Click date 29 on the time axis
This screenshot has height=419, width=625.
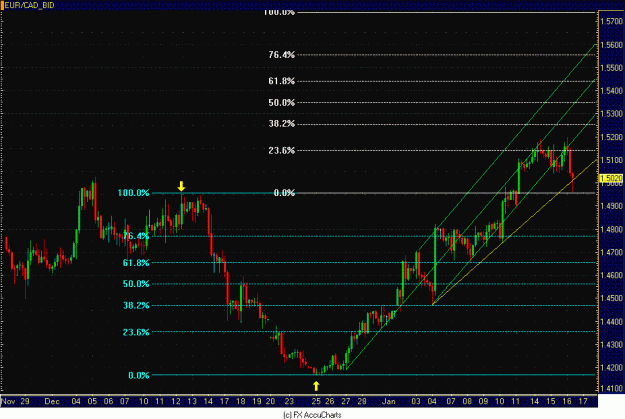[25, 401]
